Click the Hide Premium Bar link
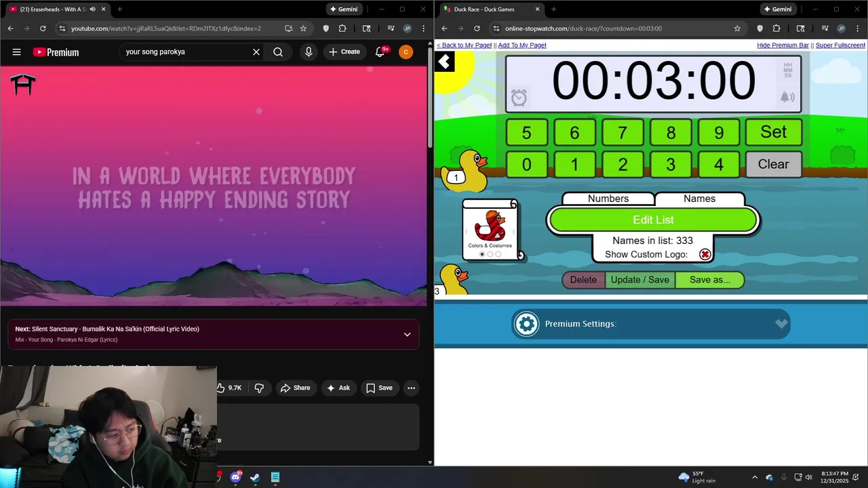Screen dimensions: 868x488 tap(783, 45)
